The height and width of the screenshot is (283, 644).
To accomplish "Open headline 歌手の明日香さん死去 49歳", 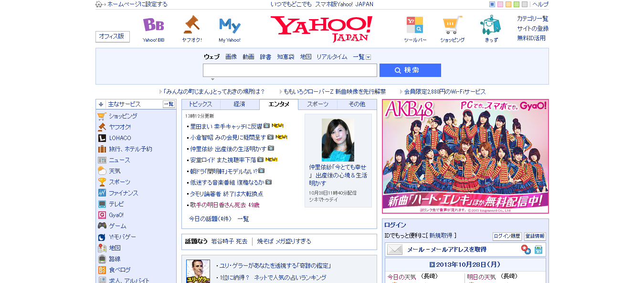I will pyautogui.click(x=225, y=205).
